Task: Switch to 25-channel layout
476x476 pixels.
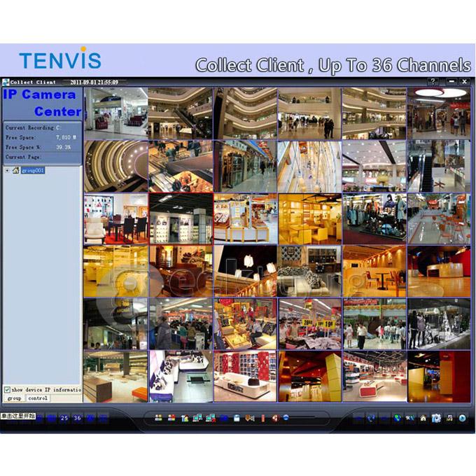Action: [64, 418]
